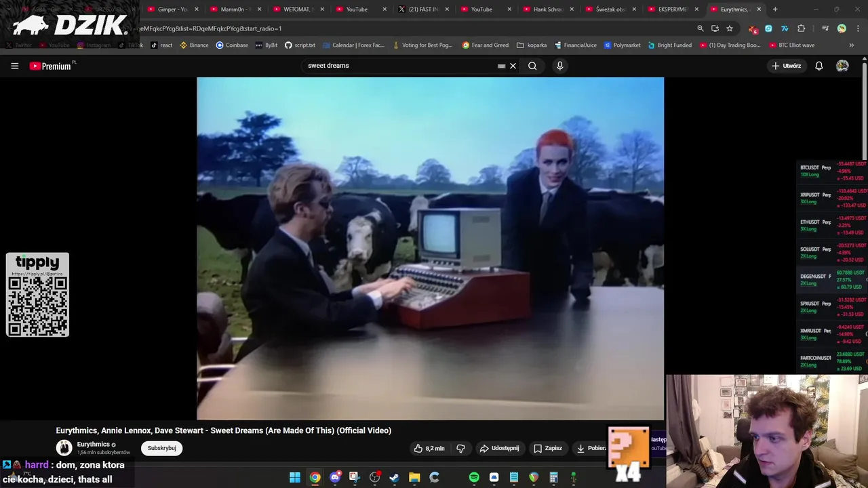Open the ByBit bookmark
Viewport: 868px width, 488px height.
[x=266, y=45]
